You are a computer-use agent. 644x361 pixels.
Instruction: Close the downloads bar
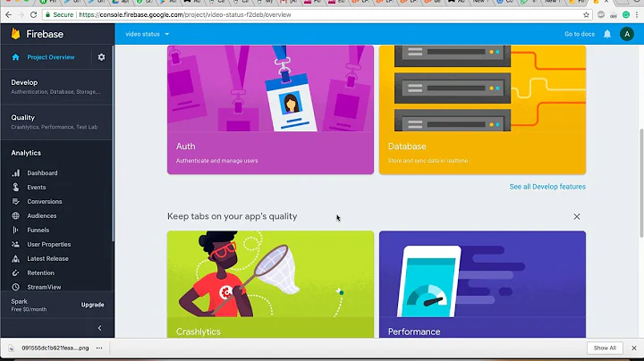tap(634, 348)
